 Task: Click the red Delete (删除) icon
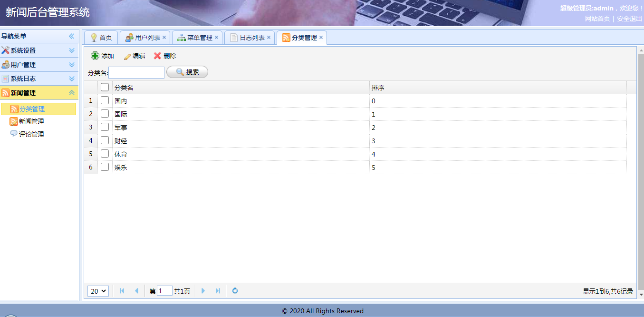click(x=158, y=56)
